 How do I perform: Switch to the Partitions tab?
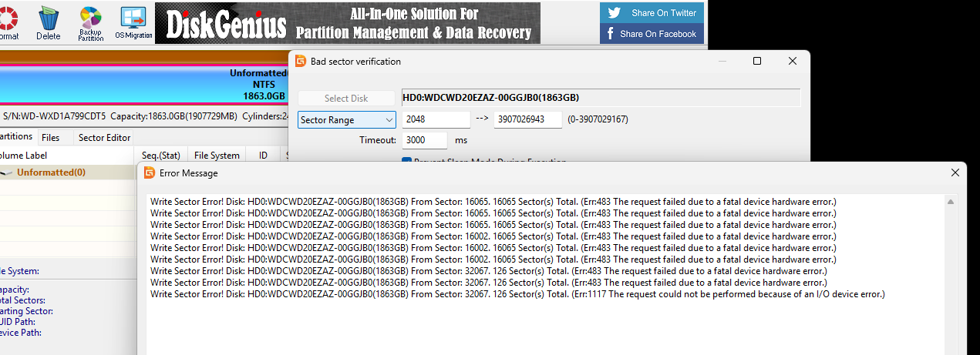point(16,137)
